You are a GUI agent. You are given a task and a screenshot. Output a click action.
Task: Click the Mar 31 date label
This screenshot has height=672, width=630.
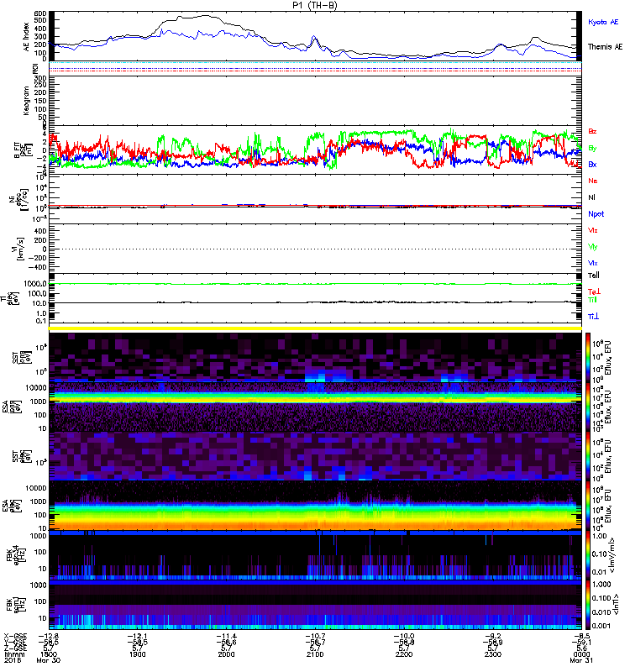(x=581, y=660)
